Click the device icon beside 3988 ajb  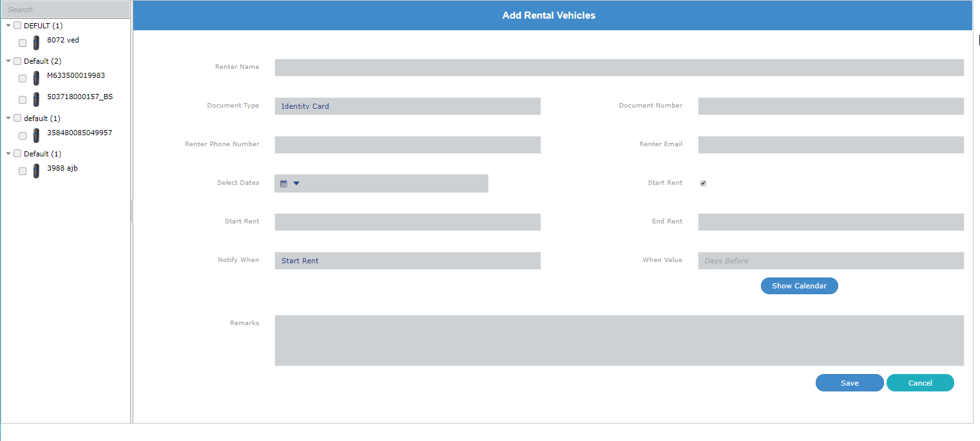(x=37, y=171)
